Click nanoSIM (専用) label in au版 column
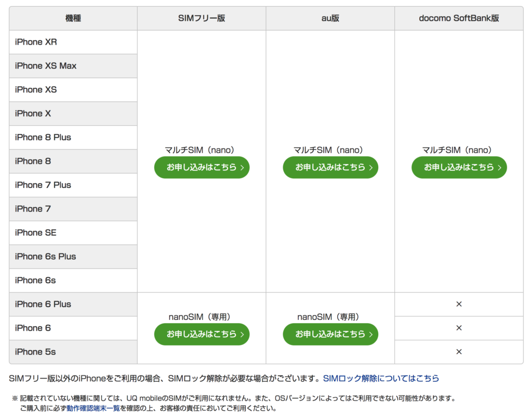This screenshot has width=532, height=413. pos(328,317)
